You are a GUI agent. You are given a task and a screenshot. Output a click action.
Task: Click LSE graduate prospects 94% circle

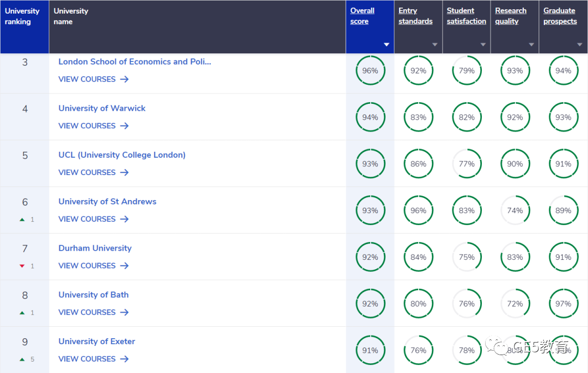563,70
